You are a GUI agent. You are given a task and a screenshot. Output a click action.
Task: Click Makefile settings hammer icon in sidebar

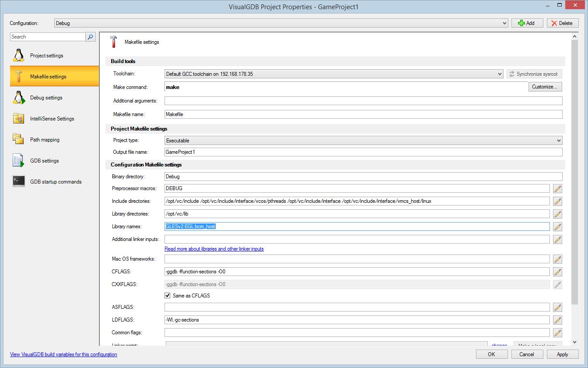point(18,77)
